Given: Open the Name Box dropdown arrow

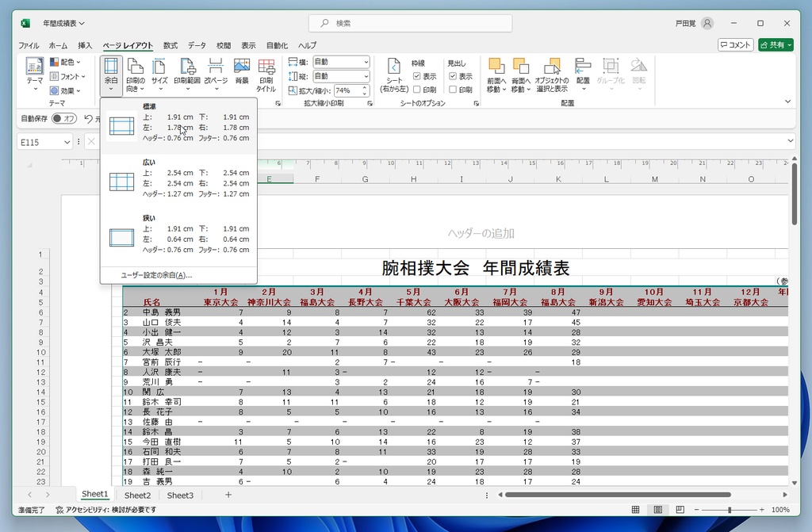Looking at the screenshot, I should (67, 143).
